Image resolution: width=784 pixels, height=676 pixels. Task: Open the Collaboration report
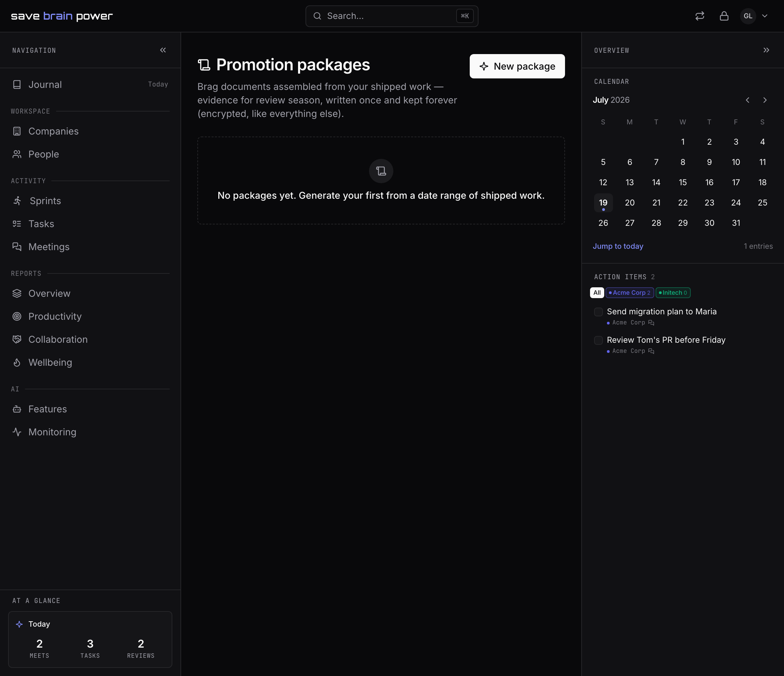[90, 339]
